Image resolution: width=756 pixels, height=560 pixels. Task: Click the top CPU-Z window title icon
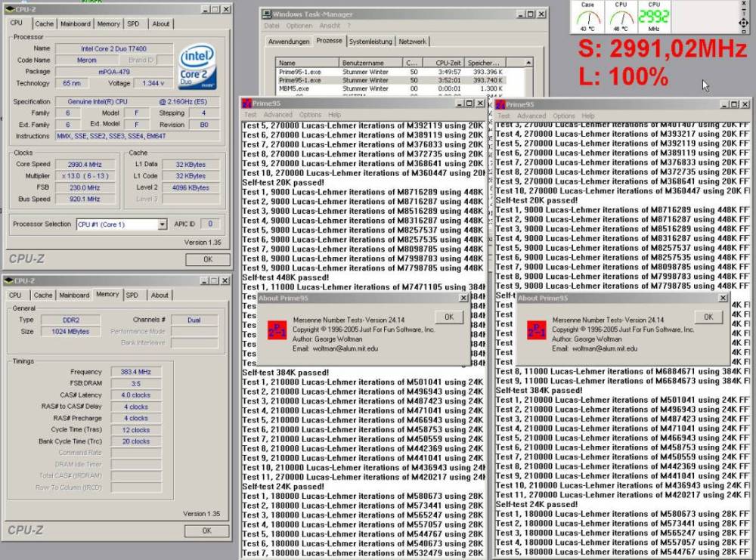(8, 9)
